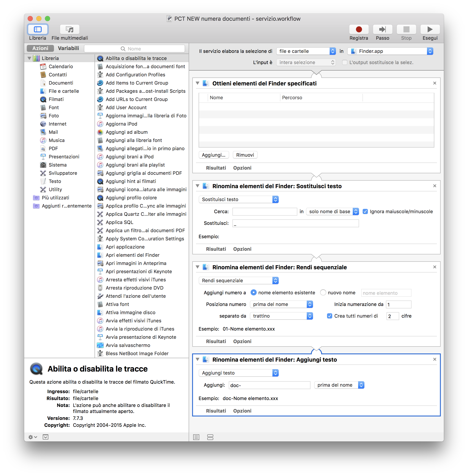This screenshot has height=476, width=468.
Task: Toggle Ignora maiuscole/minuscole checkbox
Action: [x=365, y=212]
